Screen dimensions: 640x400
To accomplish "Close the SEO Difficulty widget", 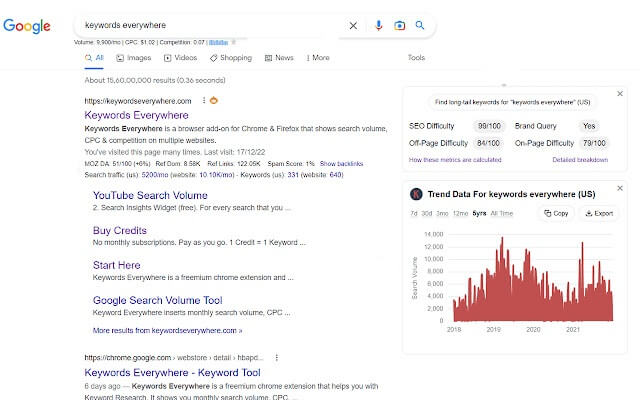I will pos(620,93).
